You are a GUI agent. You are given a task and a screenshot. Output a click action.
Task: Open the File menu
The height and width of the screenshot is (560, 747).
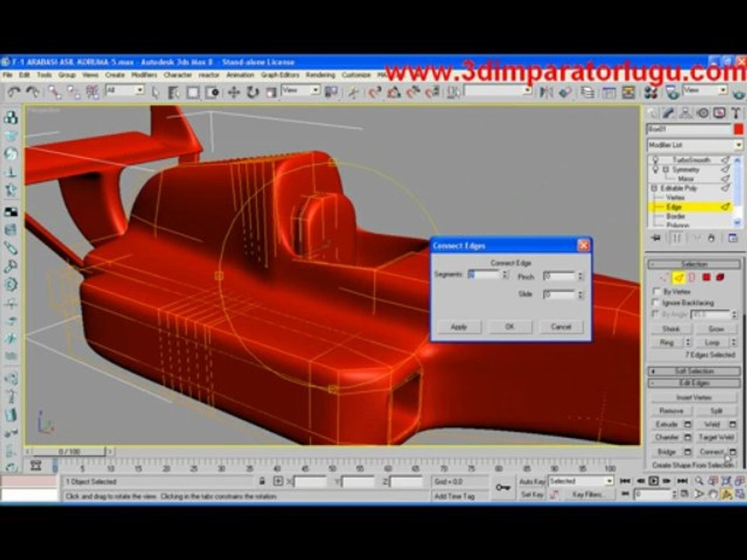point(7,75)
